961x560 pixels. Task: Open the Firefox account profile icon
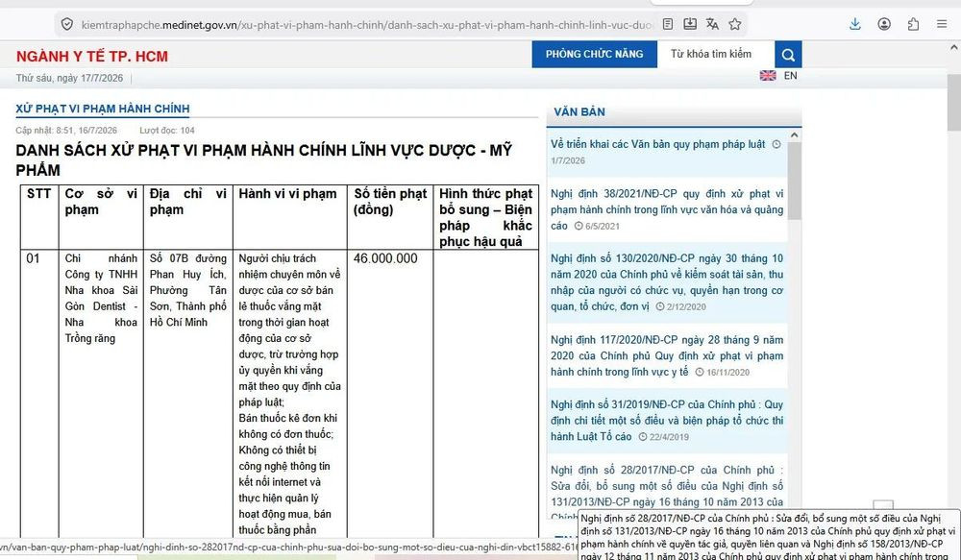[x=884, y=24]
